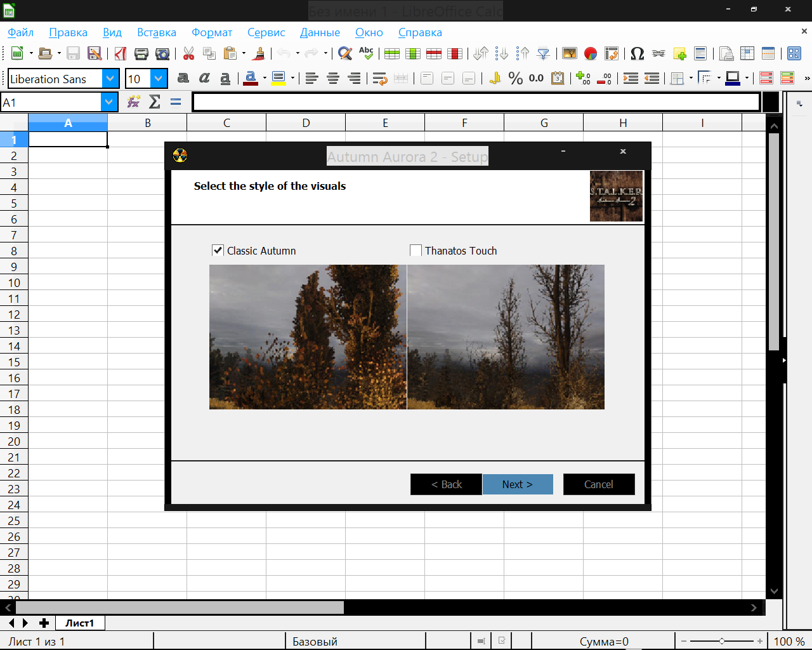This screenshot has height=650, width=812.
Task: Insert a hyperlink with the chain icon
Action: pos(658,53)
